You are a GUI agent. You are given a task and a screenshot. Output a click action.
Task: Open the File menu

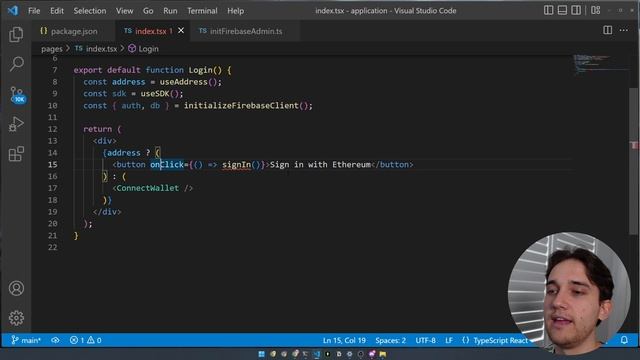34,11
